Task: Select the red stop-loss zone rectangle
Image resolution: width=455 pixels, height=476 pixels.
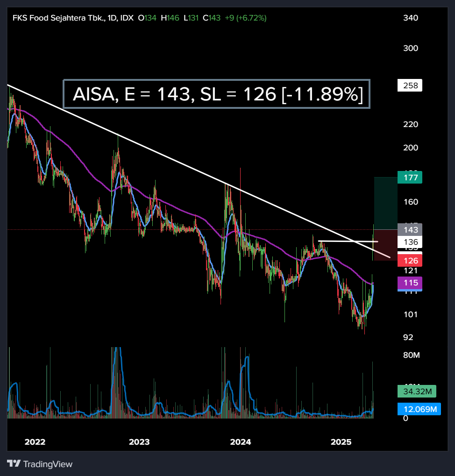Action: pyautogui.click(x=385, y=245)
